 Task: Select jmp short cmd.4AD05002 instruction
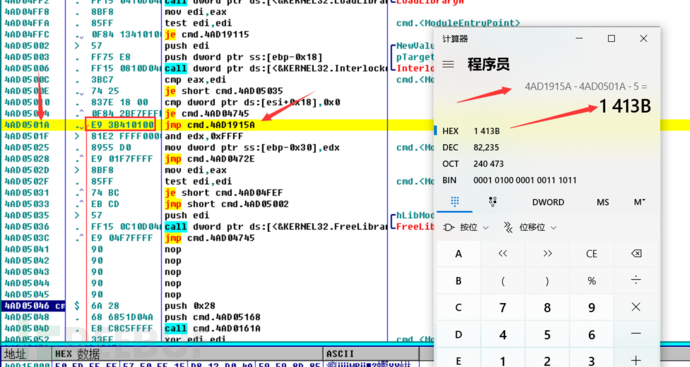(x=227, y=204)
